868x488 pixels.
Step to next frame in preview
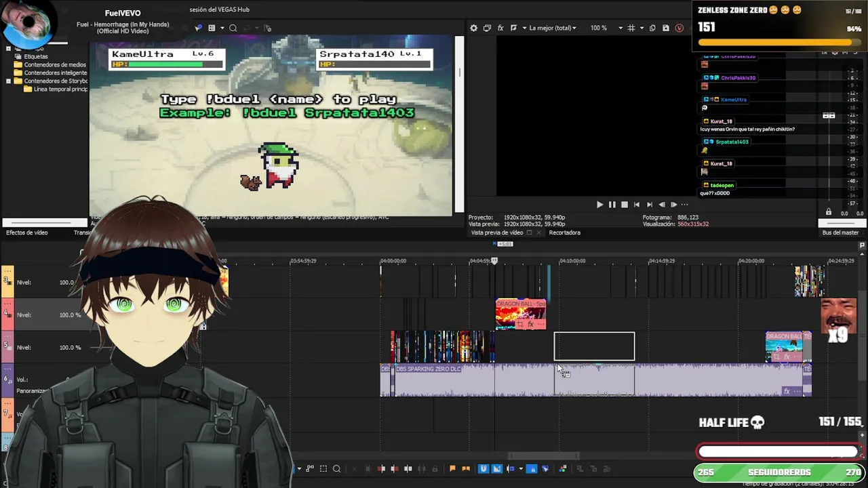(x=673, y=205)
